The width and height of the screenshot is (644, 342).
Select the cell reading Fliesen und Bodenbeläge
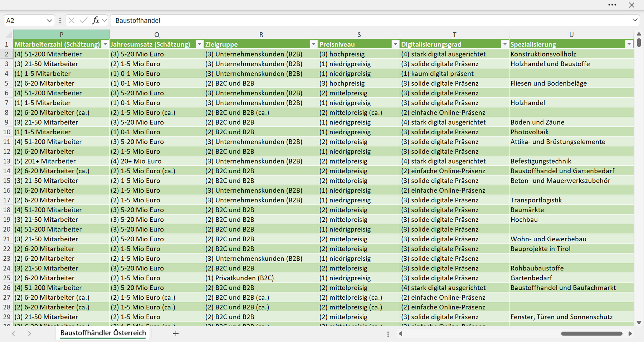pyautogui.click(x=571, y=83)
